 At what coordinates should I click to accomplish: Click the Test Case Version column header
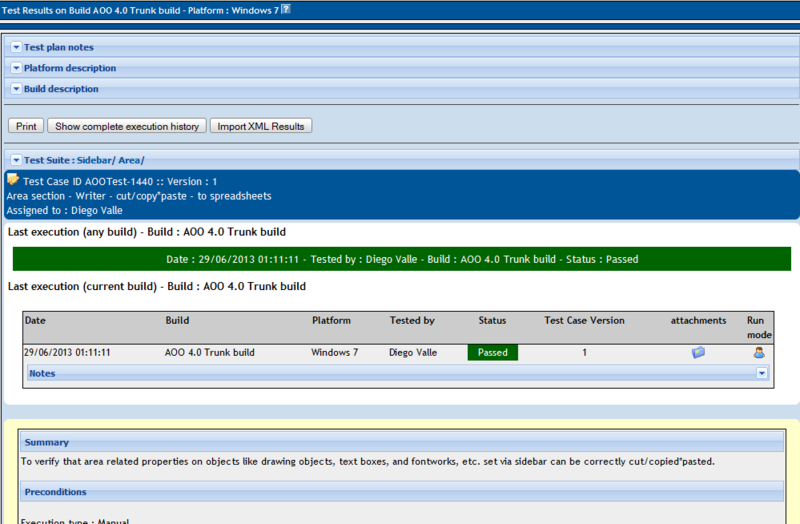(x=584, y=320)
